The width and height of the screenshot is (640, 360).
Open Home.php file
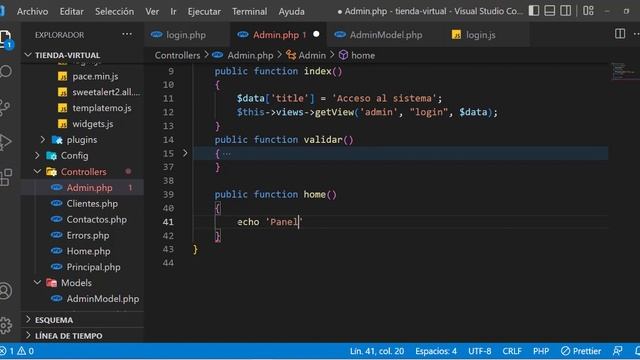tap(88, 251)
